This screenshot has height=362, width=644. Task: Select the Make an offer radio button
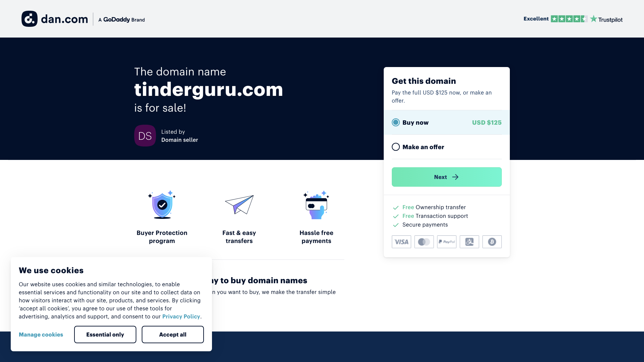[x=396, y=147]
